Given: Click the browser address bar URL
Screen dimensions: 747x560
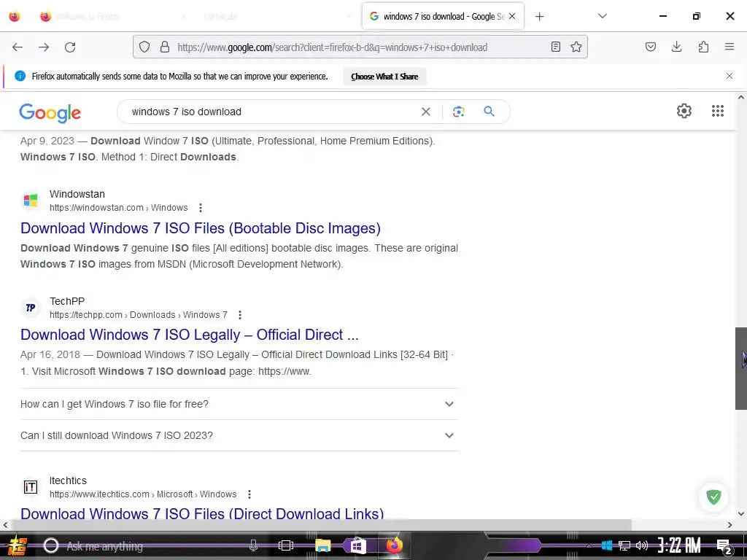Looking at the screenshot, I should [332, 47].
